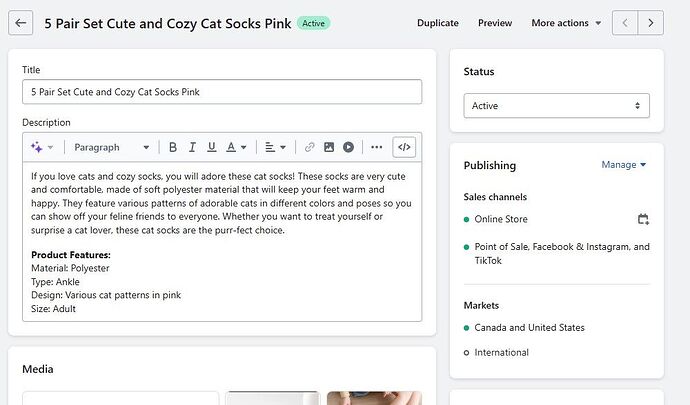
Task: Open the Publishing Manage dropdown
Action: [x=624, y=165]
